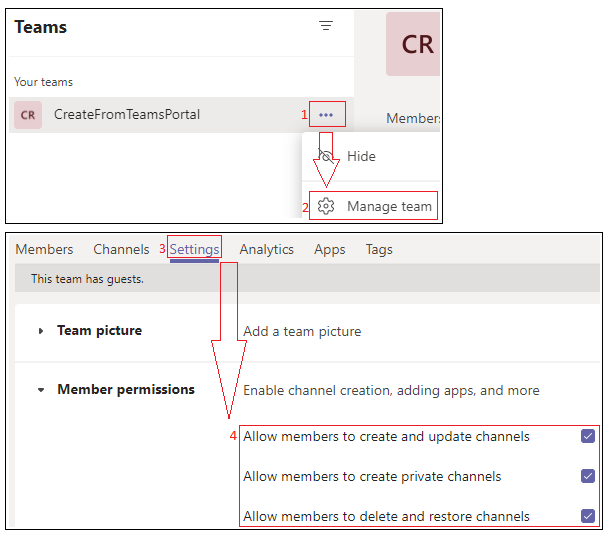The width and height of the screenshot is (609, 536).
Task: Click the filter icon beside Teams heading
Action: [326, 26]
